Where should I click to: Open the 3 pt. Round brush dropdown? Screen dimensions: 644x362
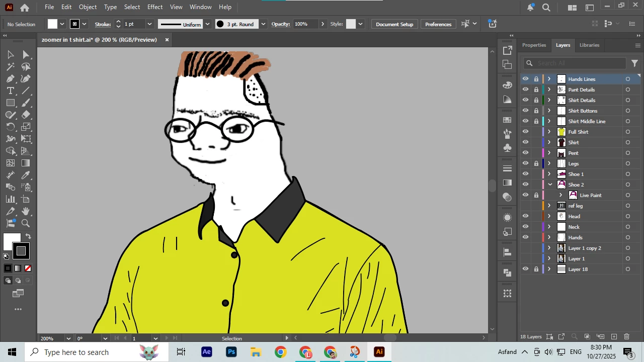(263, 24)
